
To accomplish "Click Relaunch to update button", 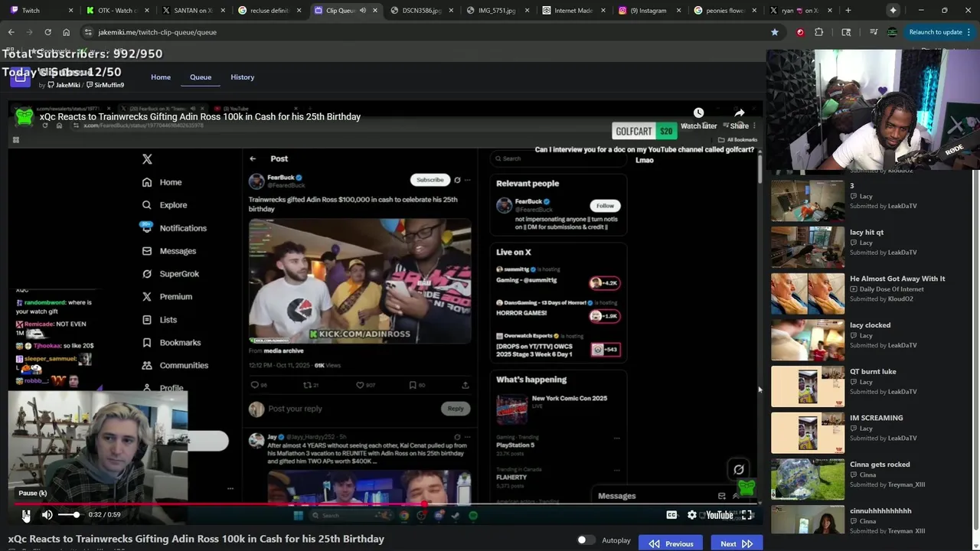I will click(935, 32).
